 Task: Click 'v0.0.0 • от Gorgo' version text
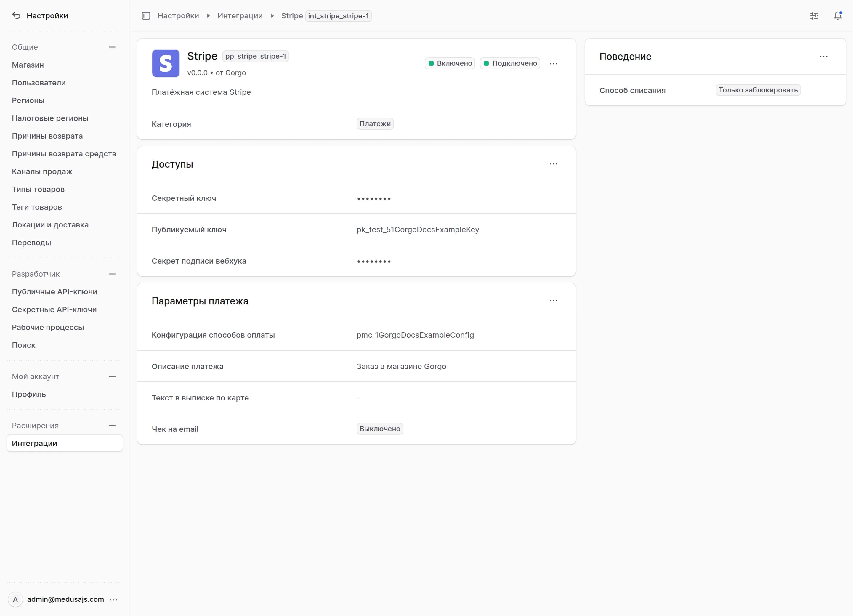point(217,73)
